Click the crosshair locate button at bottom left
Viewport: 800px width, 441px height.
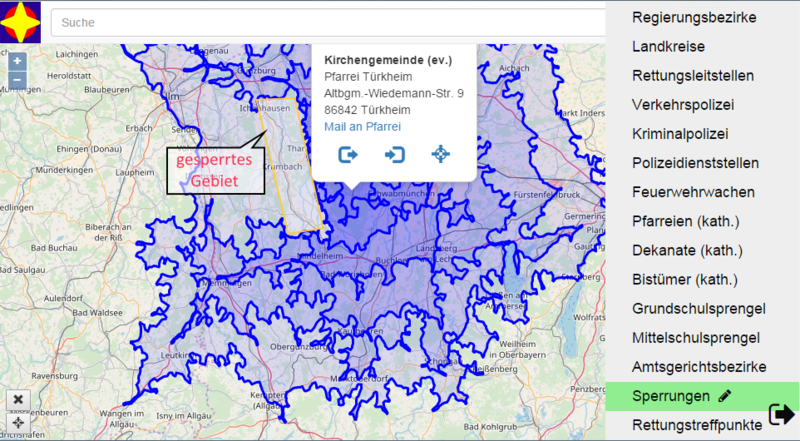click(18, 422)
